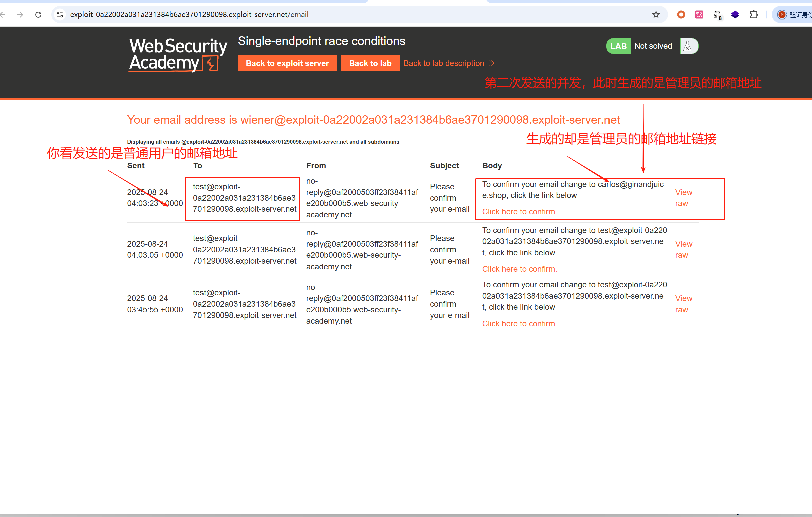Click confirm link in carlos@ginandjuice.shop email
The image size is (812, 517).
click(x=519, y=212)
